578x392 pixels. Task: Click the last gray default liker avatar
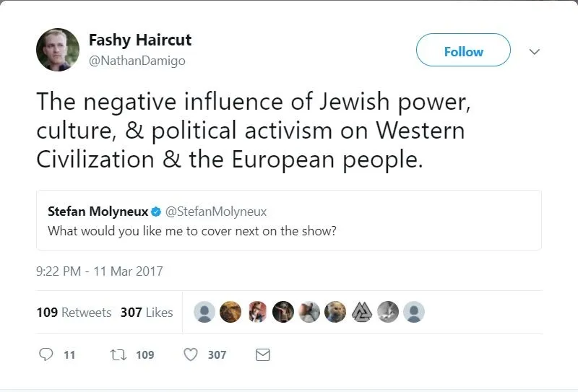(413, 312)
